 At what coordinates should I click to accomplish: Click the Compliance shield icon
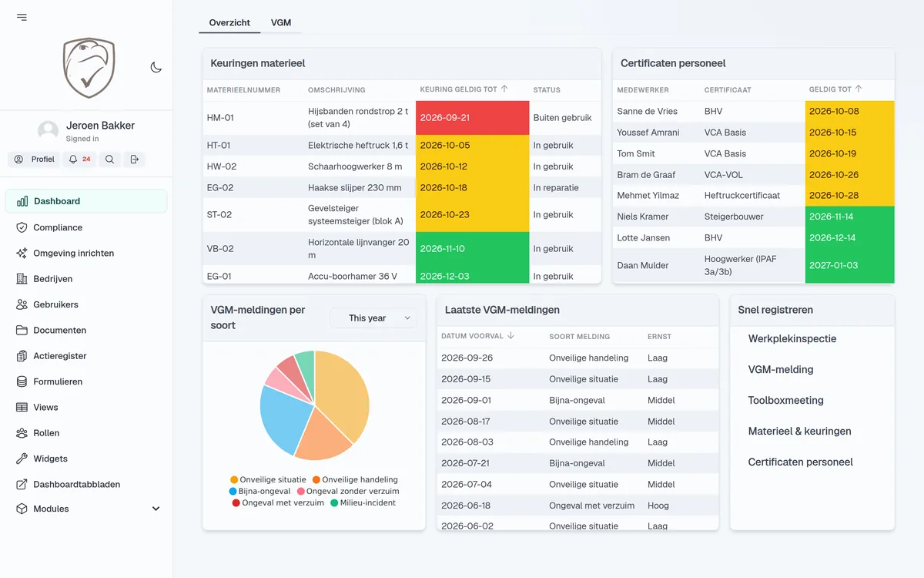click(22, 227)
